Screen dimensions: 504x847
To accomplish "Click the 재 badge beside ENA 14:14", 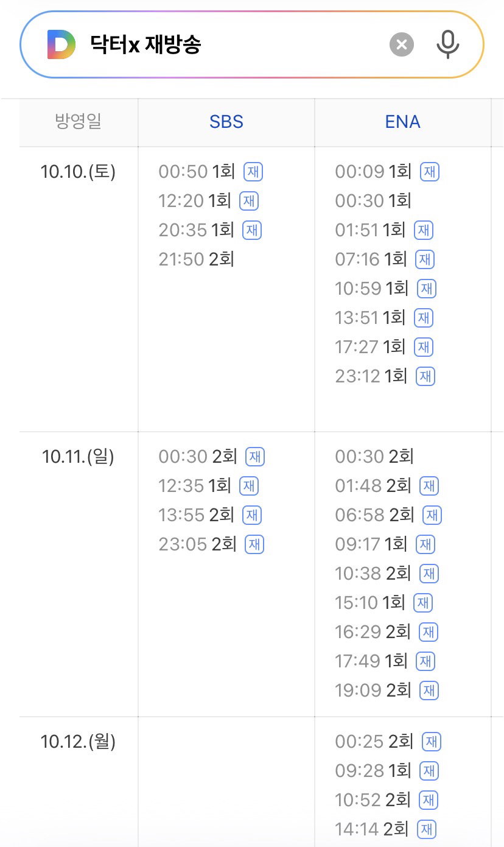I will pos(427,829).
